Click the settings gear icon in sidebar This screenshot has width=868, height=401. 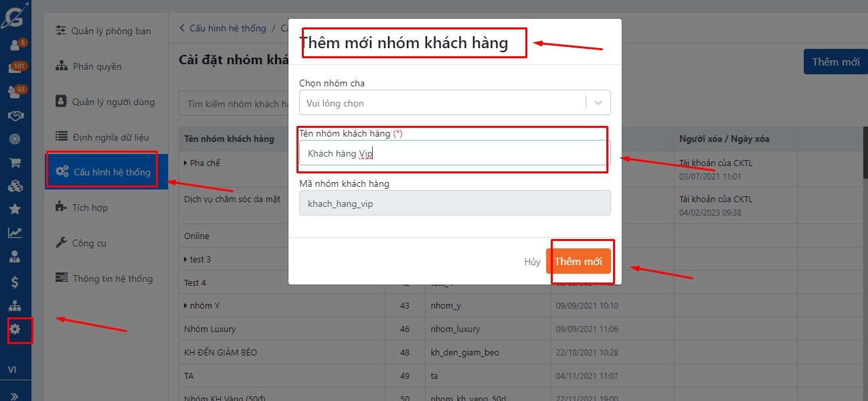tap(15, 329)
